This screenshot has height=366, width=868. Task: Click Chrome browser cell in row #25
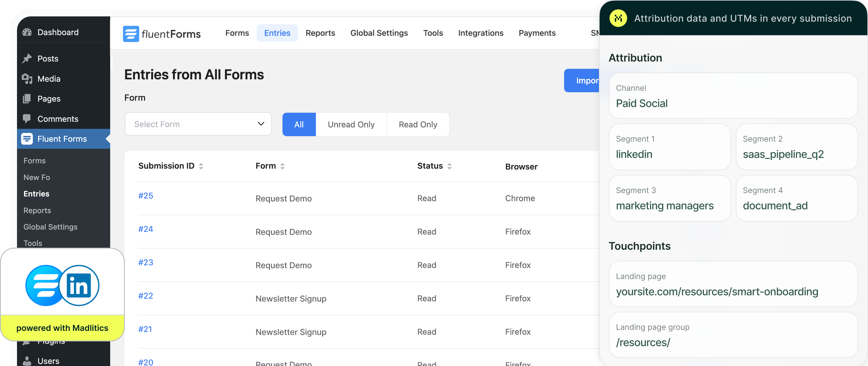pyautogui.click(x=520, y=198)
